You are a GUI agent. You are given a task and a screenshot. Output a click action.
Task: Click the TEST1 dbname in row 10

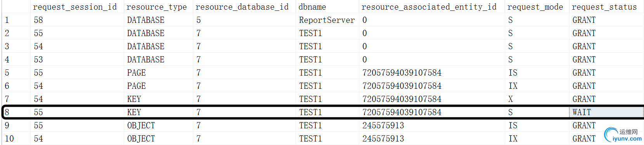[327, 138]
